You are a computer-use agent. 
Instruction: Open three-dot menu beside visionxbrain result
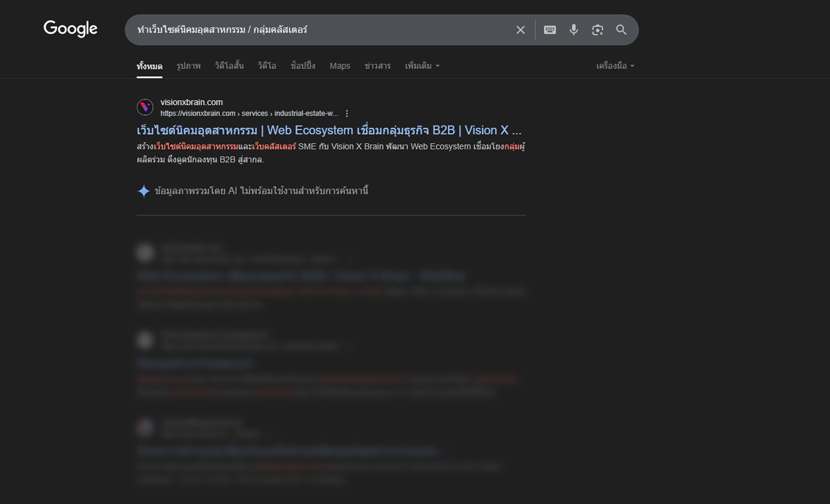point(347,113)
